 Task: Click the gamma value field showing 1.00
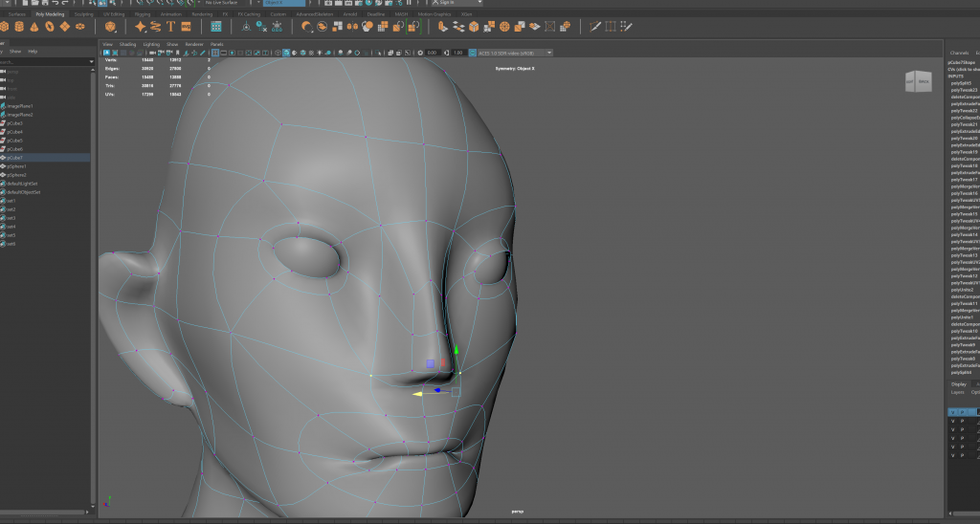[x=457, y=53]
